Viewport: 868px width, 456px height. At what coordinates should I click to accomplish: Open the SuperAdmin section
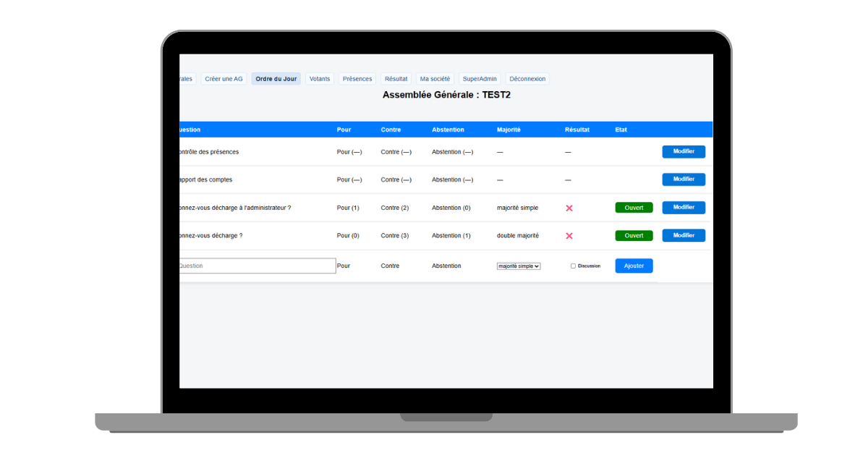[480, 79]
